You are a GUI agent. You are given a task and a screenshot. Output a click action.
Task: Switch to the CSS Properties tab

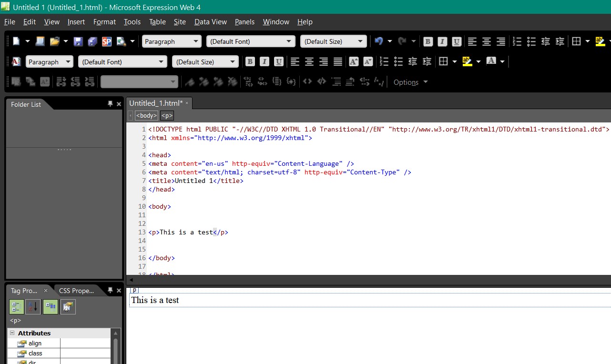click(77, 291)
